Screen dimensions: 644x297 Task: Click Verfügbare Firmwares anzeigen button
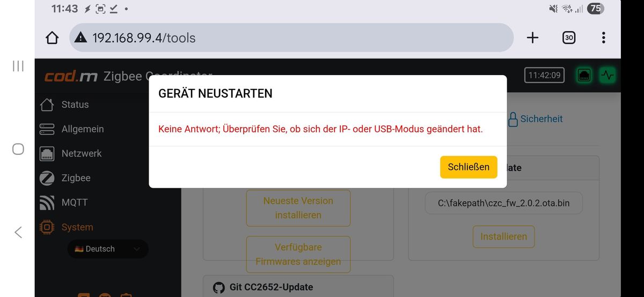tap(298, 255)
